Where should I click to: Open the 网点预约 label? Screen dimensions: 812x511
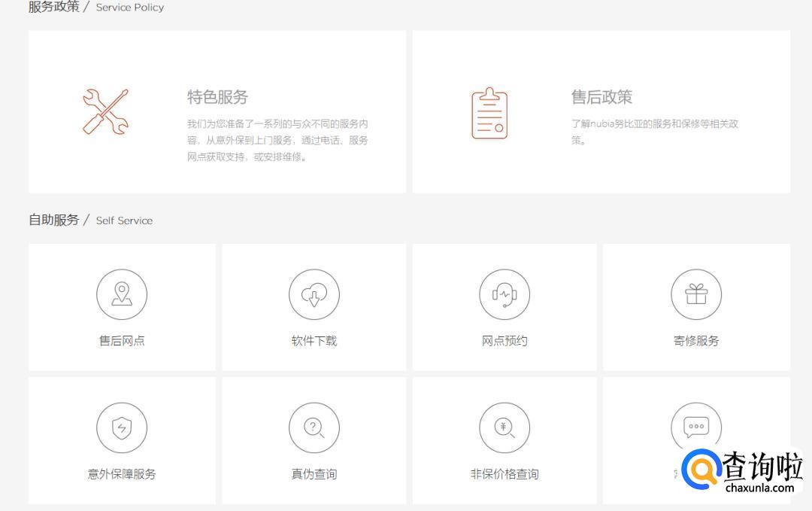click(504, 341)
